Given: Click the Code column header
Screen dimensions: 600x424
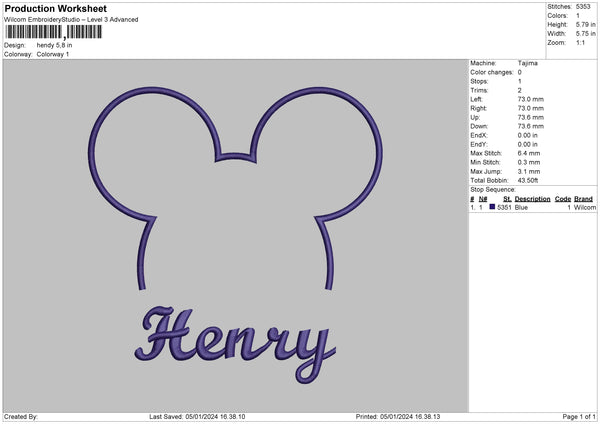Looking at the screenshot, I should pos(563,198).
